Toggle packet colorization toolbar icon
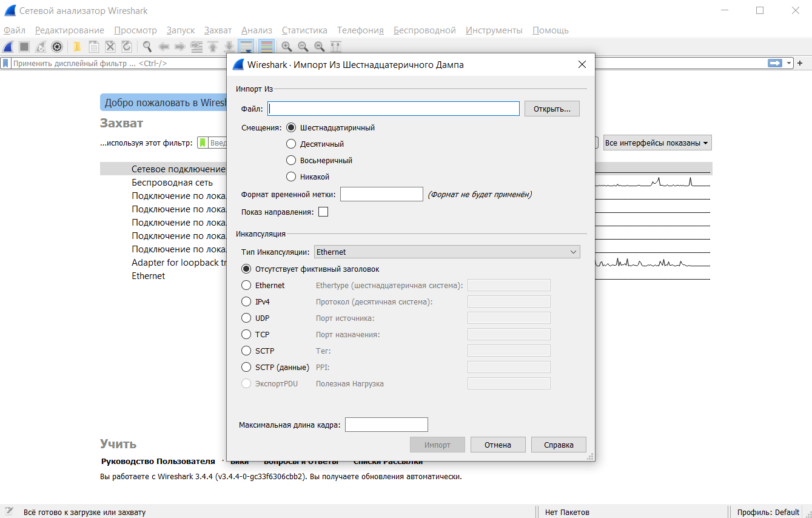Viewport: 812px width, 518px height. (x=266, y=47)
